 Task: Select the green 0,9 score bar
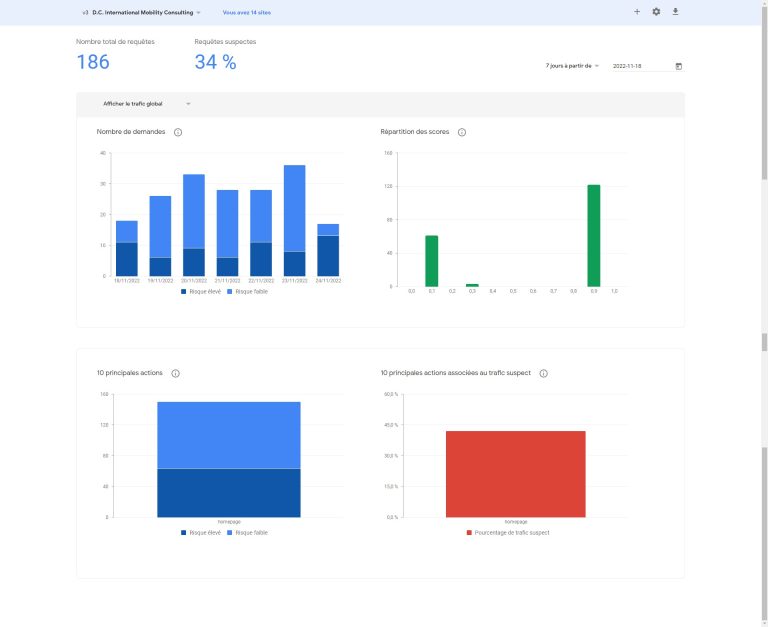[593, 235]
